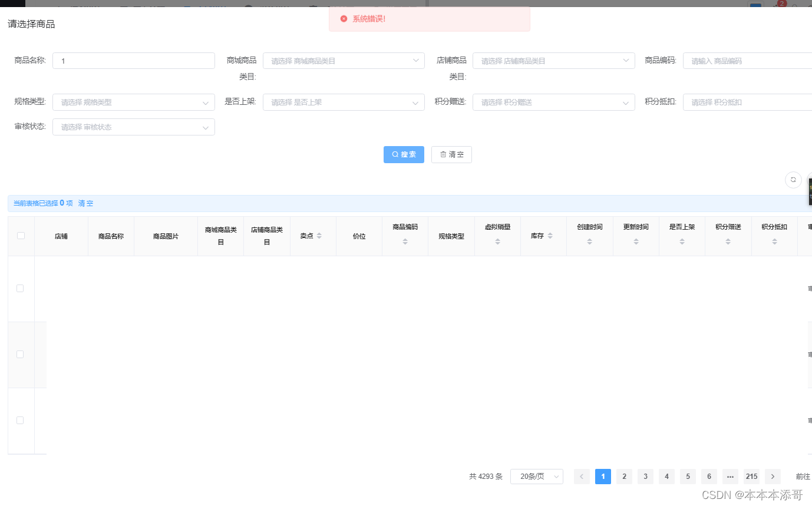Check the second row's selection checkbox
The image size is (812, 506).
tap(19, 354)
